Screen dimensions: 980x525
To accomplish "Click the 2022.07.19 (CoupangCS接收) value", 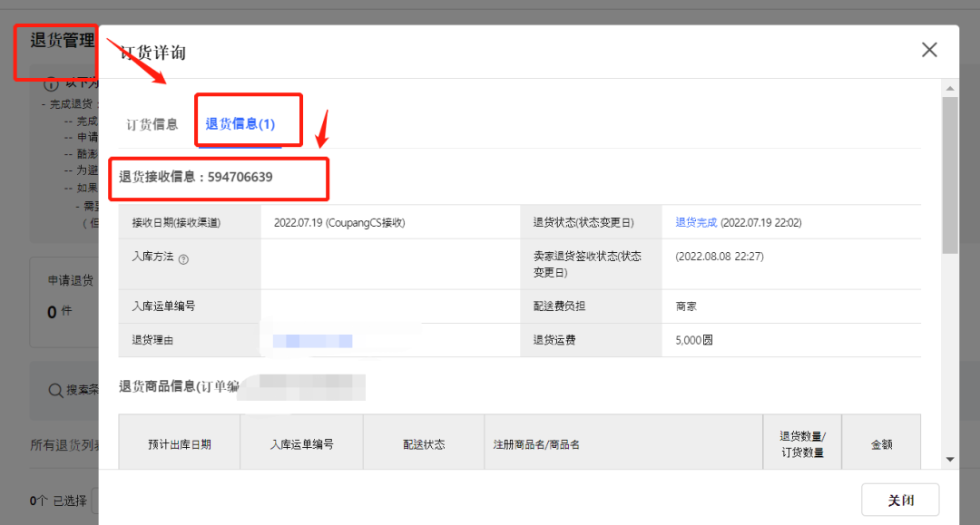I will 339,222.
